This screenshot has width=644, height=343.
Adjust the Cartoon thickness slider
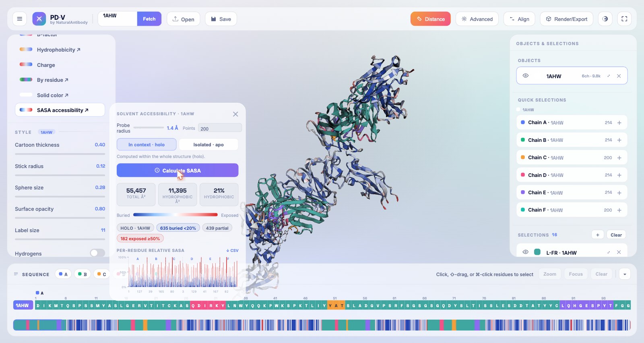(x=60, y=154)
